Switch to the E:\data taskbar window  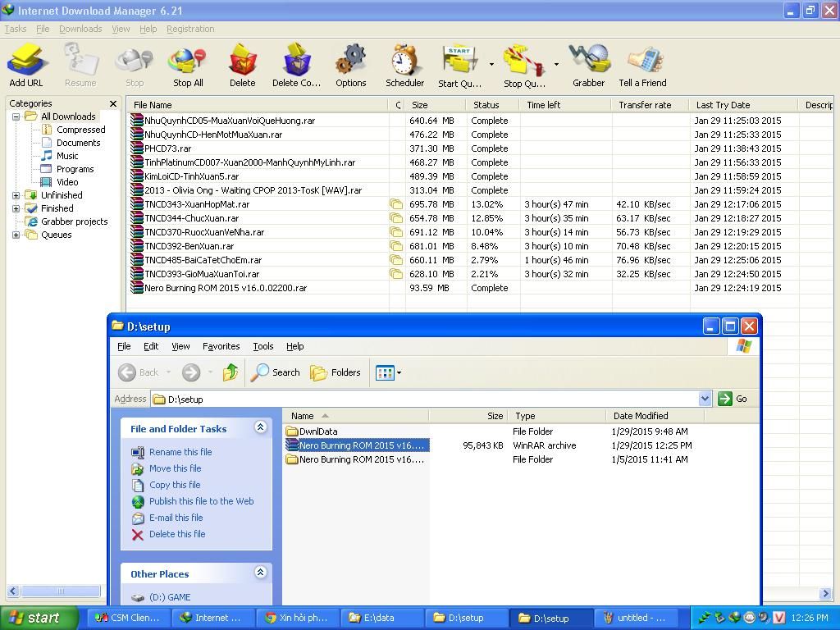click(381, 618)
